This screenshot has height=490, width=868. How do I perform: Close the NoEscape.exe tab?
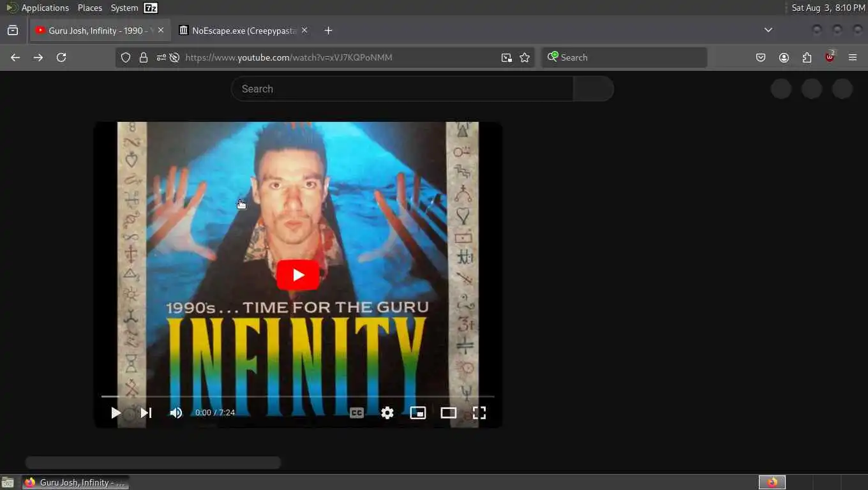(304, 31)
